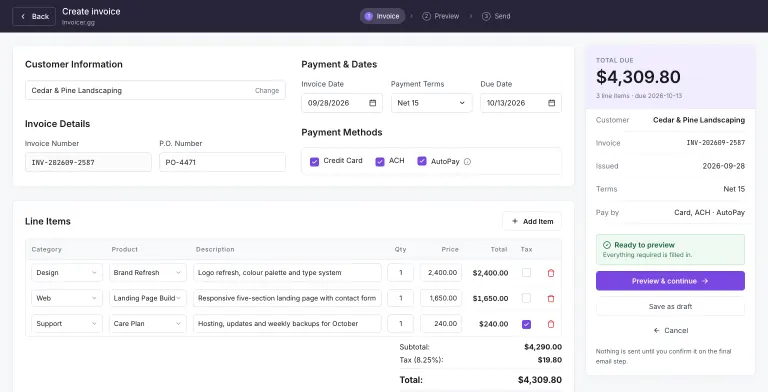Edit quantity for the Brand Refresh row
Viewport: 768px width, 392px height.
pos(401,272)
